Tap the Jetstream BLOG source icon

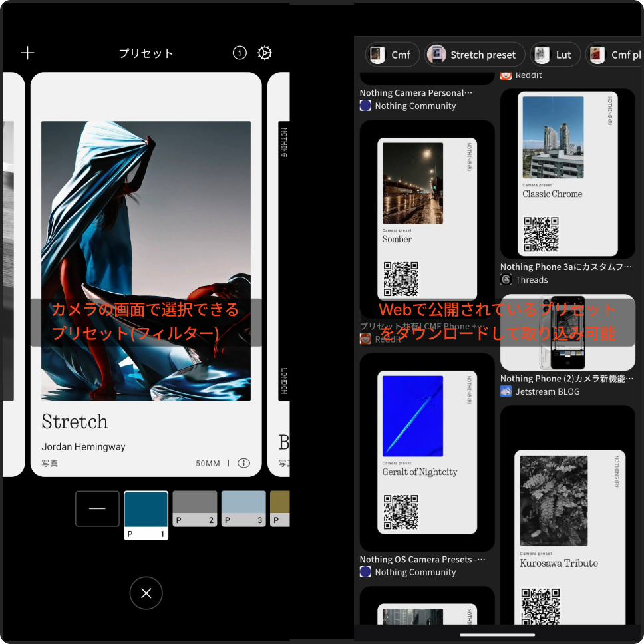coord(506,391)
